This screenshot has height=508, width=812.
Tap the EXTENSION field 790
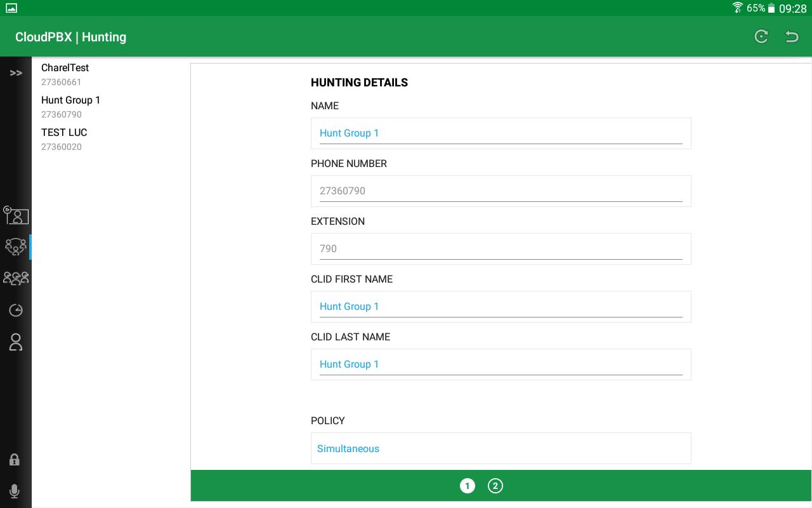pyautogui.click(x=501, y=249)
